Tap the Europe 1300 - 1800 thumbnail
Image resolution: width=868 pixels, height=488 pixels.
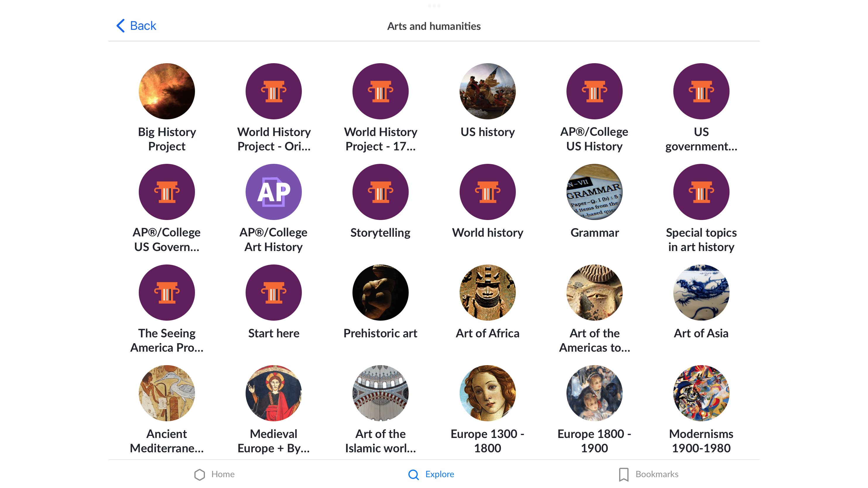tap(487, 393)
